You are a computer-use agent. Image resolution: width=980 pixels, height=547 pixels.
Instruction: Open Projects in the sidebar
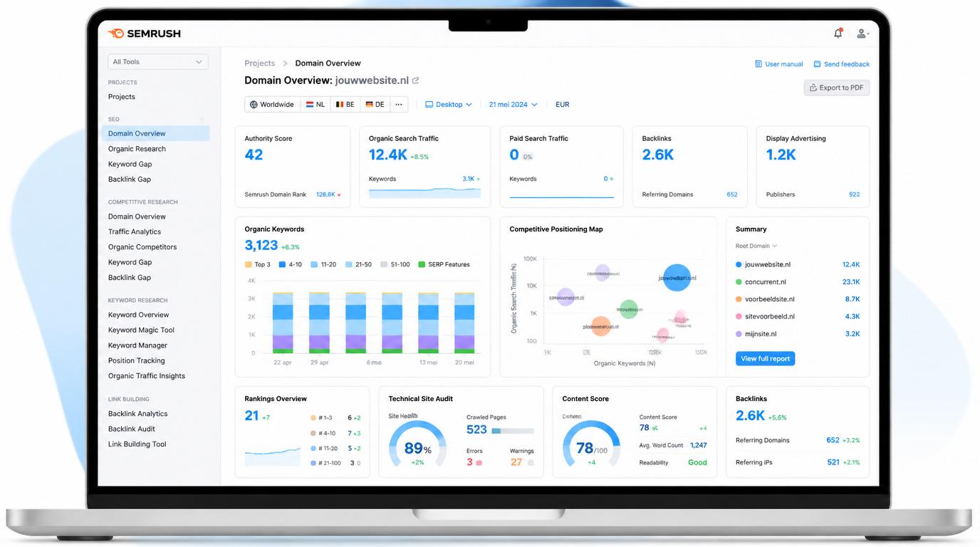122,97
